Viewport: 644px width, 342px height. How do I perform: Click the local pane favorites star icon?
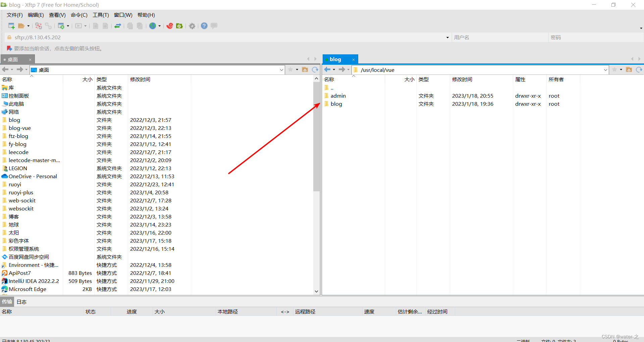click(290, 69)
